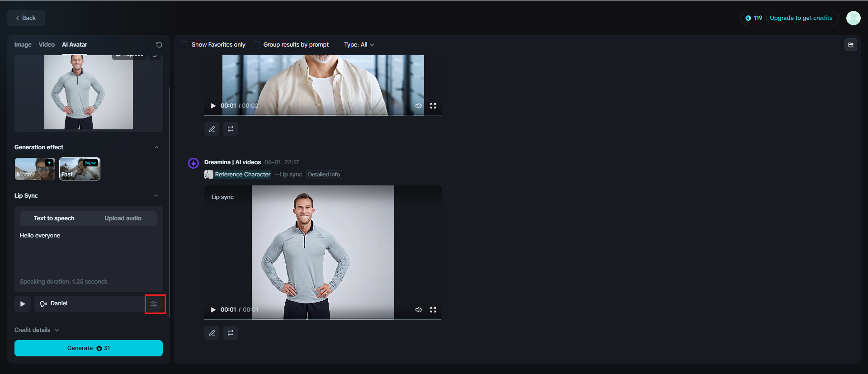Open the user profile avatar
This screenshot has height=374, width=868.
click(x=853, y=18)
